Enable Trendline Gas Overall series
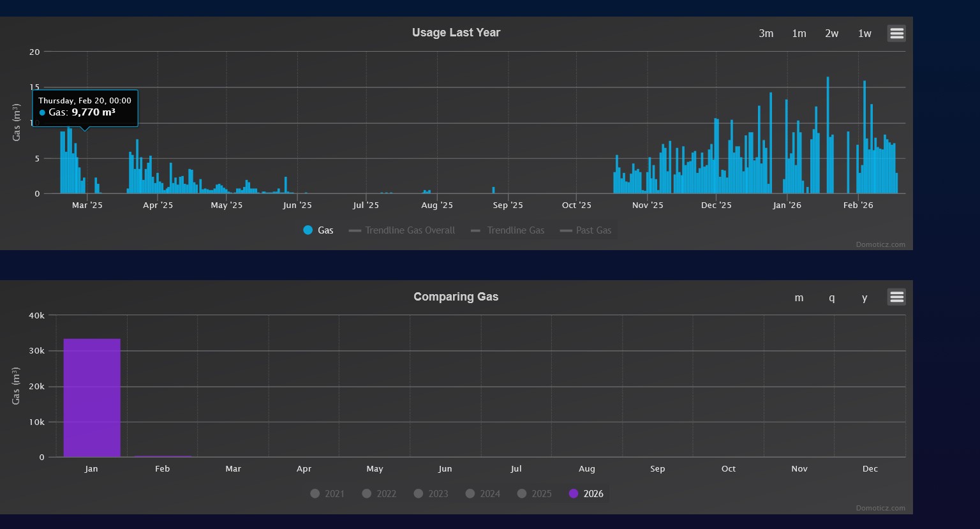980x529 pixels. pos(402,230)
